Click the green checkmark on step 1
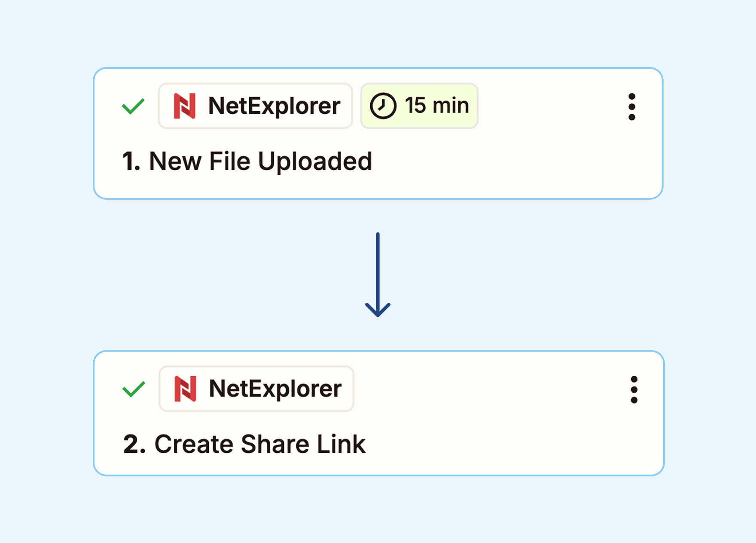 133,106
